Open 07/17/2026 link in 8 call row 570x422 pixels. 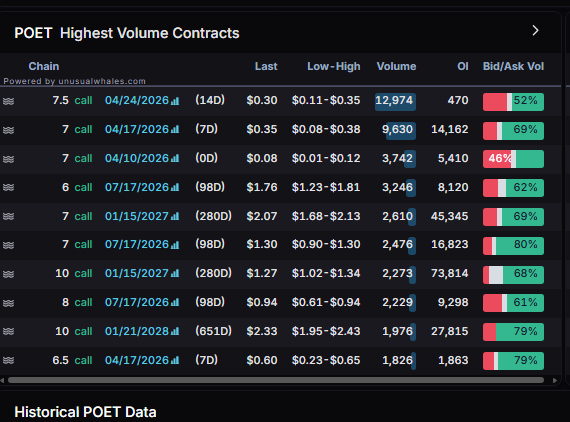137,302
